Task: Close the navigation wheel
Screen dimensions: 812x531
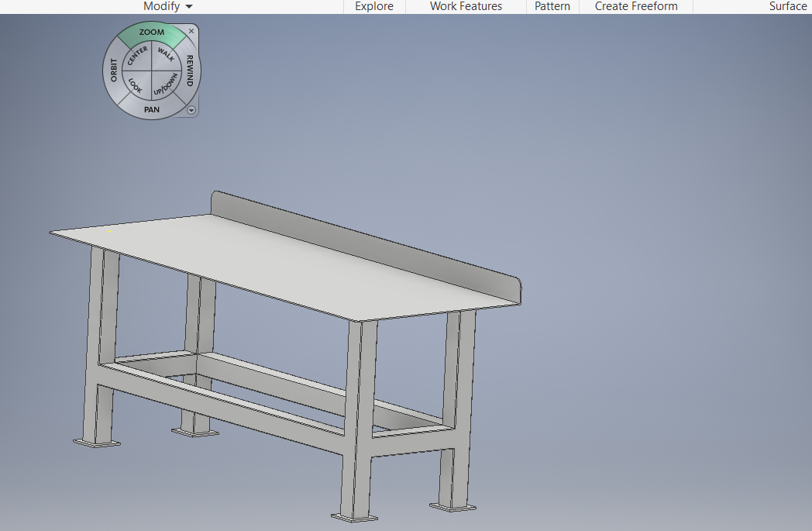Action: pos(191,31)
